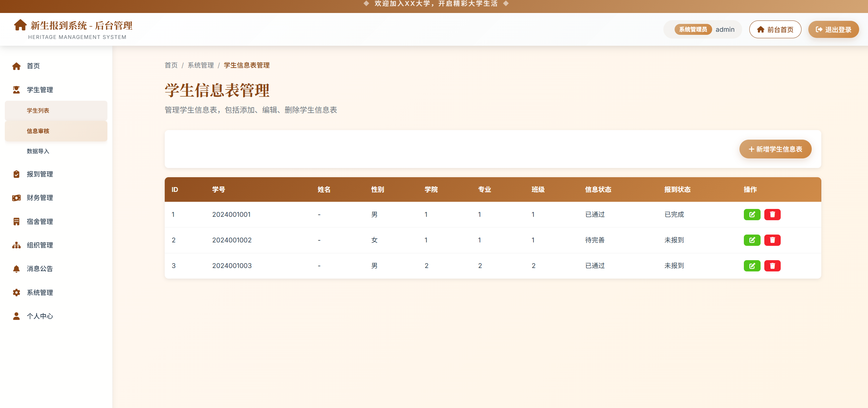This screenshot has width=868, height=408.
Task: Go to 前台首页 from header
Action: pos(775,30)
